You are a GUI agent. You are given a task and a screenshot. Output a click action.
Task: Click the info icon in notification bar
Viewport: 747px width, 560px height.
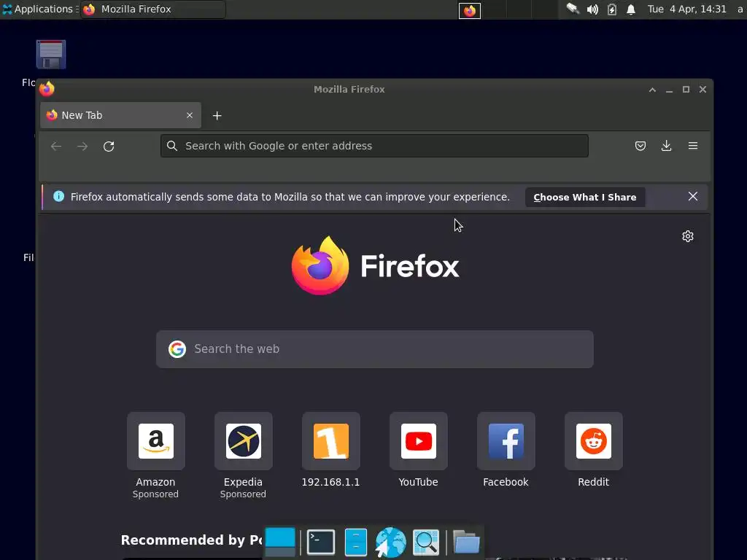tap(58, 196)
